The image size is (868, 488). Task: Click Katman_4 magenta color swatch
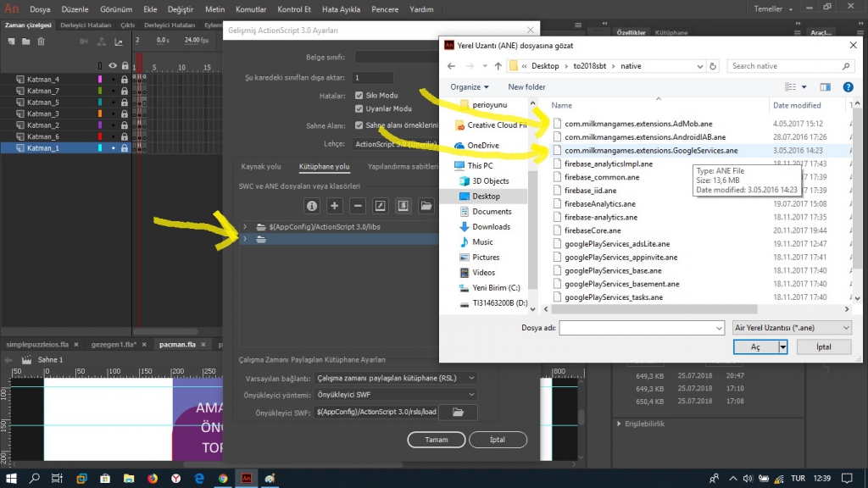[x=100, y=80]
